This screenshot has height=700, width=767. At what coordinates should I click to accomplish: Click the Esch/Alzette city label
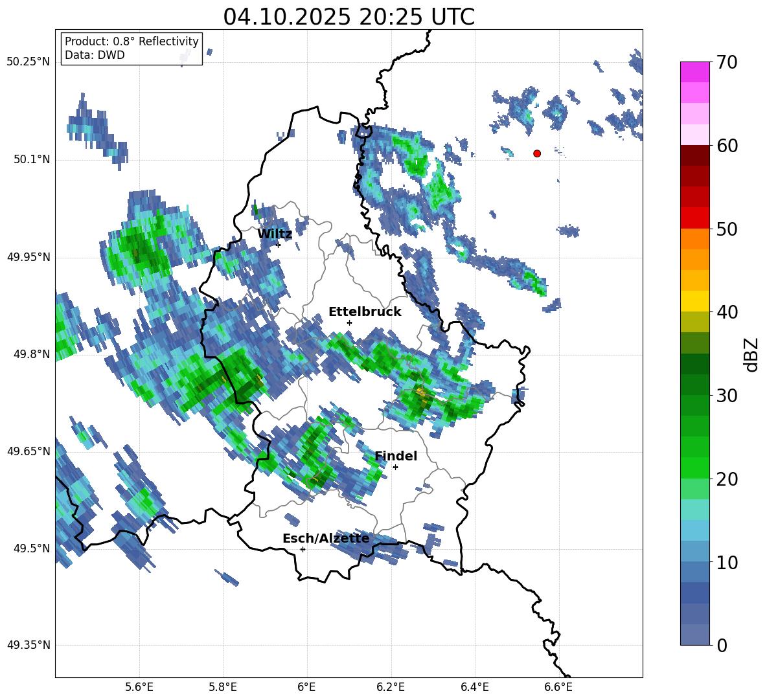[x=326, y=539]
